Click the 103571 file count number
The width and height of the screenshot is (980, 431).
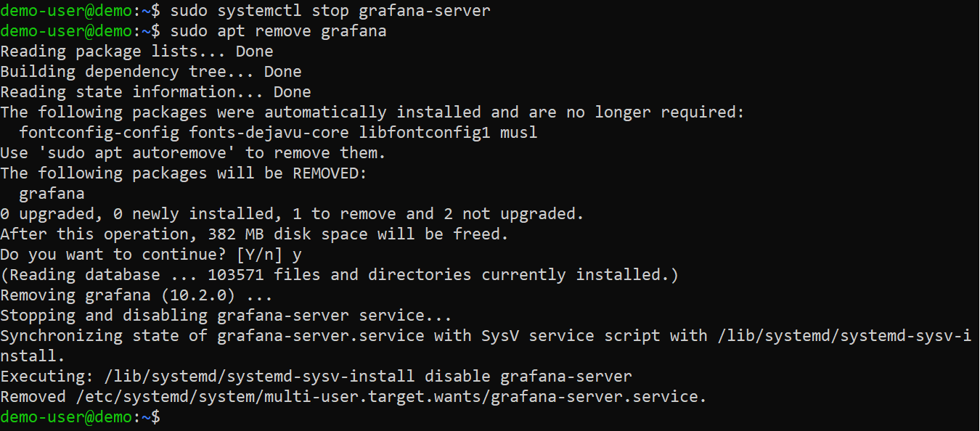pos(236,275)
